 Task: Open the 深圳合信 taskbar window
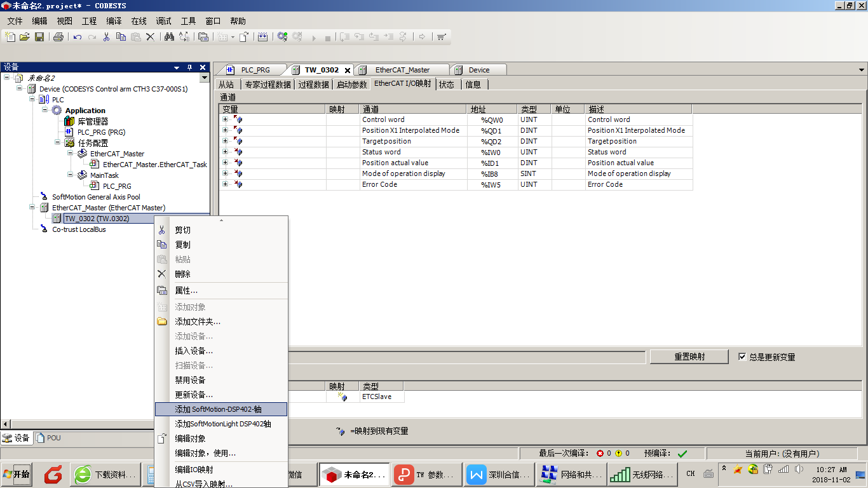point(500,475)
